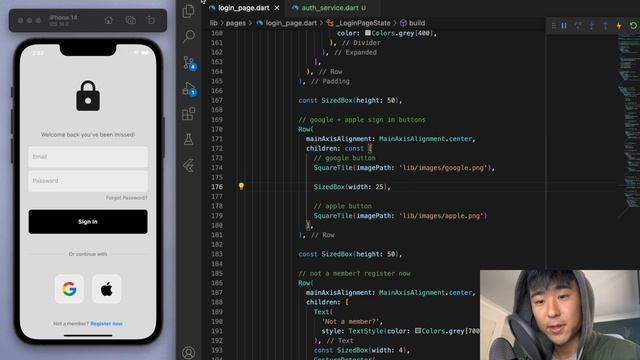Click 'MainAxisAlignment.center' on line 171
The height and width of the screenshot is (360, 640).
[426, 139]
